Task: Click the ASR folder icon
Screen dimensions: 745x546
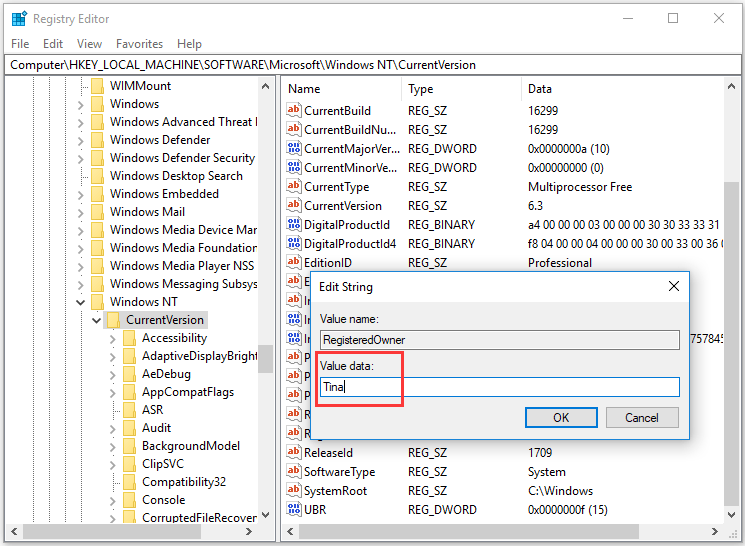Action: 129,410
